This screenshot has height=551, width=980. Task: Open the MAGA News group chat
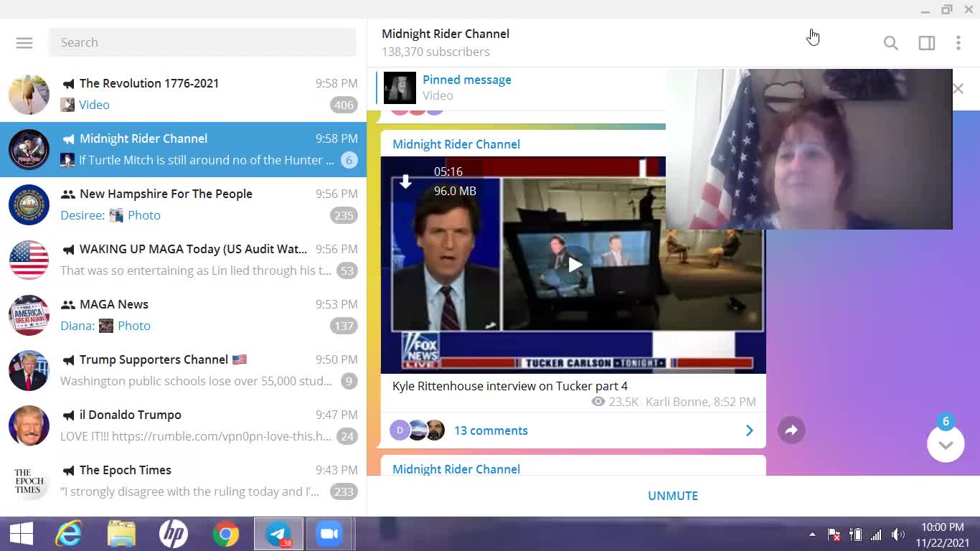click(x=183, y=315)
